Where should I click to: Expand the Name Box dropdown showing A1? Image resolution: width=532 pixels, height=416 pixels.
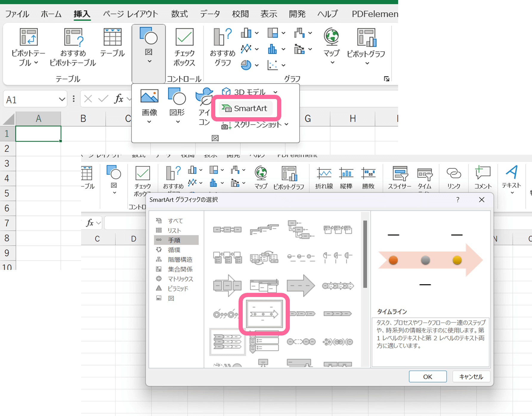pos(62,99)
